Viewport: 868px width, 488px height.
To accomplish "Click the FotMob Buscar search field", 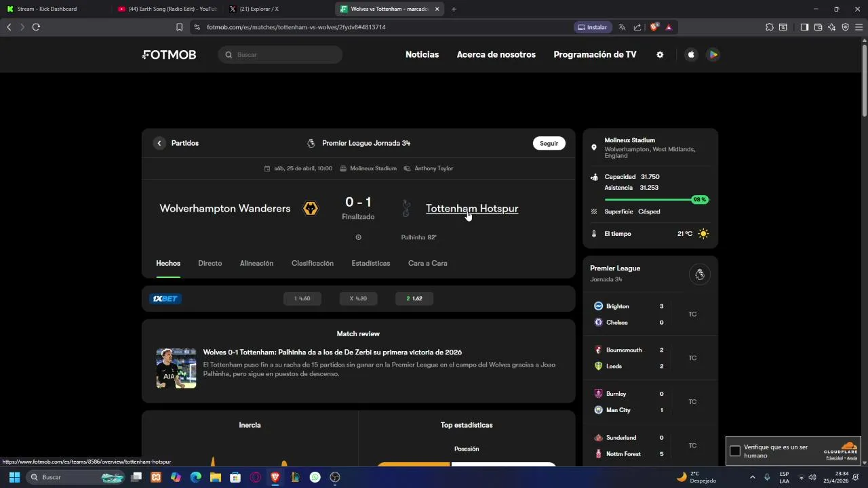I will [x=280, y=55].
